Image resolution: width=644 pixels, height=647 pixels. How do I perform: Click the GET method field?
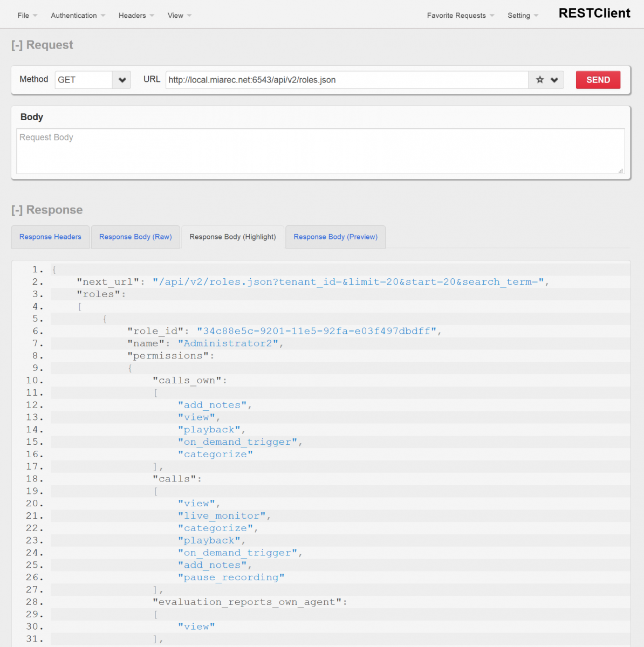[x=84, y=80]
